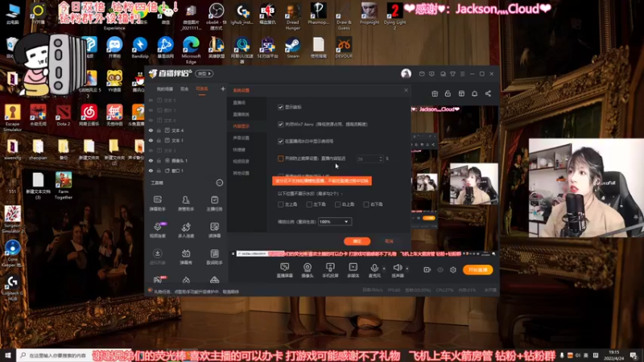Add a multimedia (多媒体) source
Screen dimensions: 644x362
click(353, 270)
